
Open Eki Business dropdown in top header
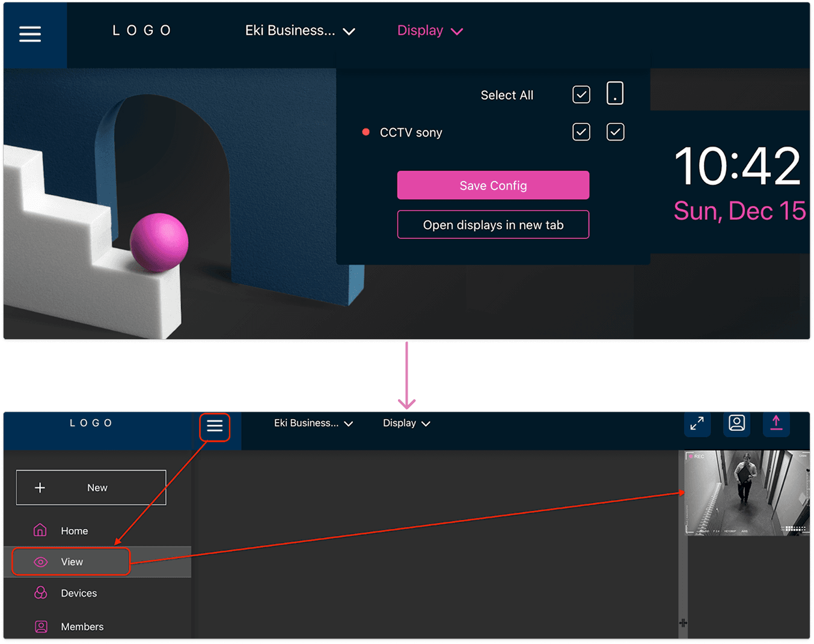[299, 31]
